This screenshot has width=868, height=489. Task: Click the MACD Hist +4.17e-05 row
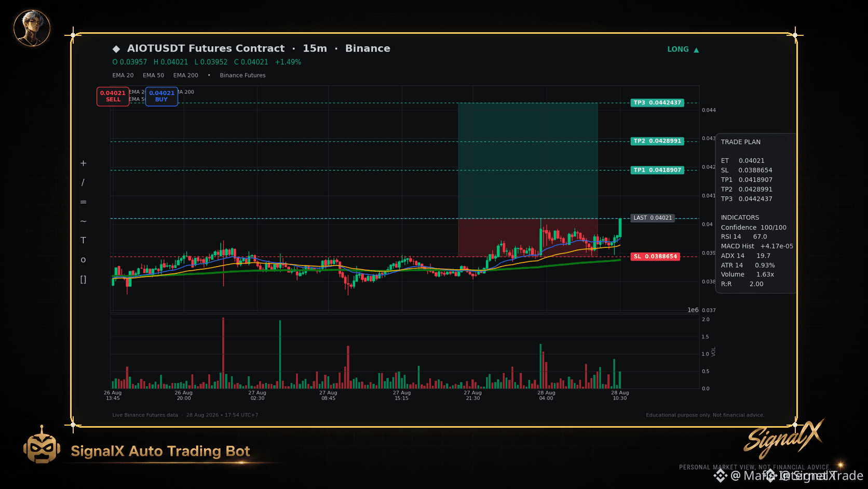[x=757, y=246]
